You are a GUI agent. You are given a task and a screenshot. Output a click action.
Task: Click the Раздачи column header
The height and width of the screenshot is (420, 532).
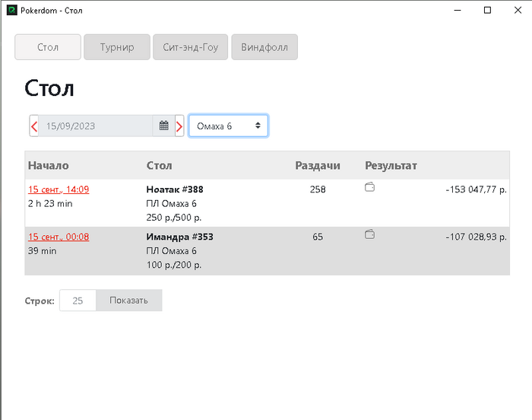pos(318,165)
